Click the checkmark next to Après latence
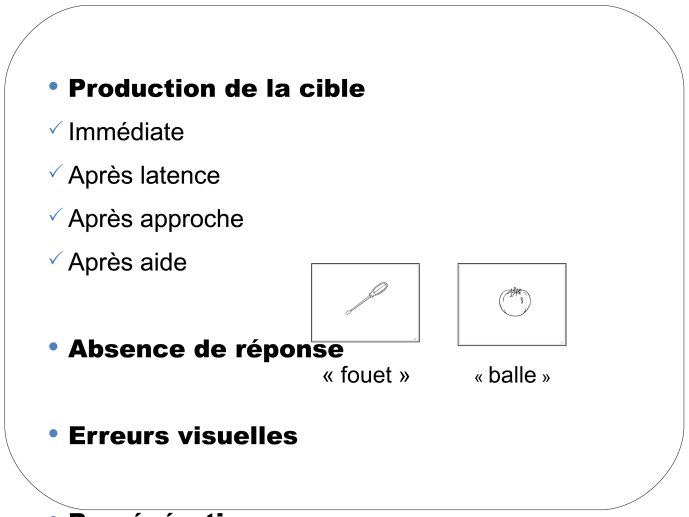Screen dimensions: 689x517 [55, 171]
